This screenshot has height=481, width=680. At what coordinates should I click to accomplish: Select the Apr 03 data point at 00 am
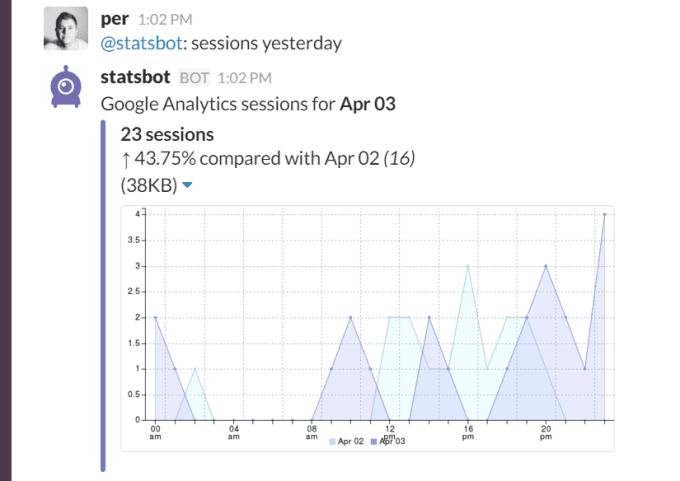(155, 317)
